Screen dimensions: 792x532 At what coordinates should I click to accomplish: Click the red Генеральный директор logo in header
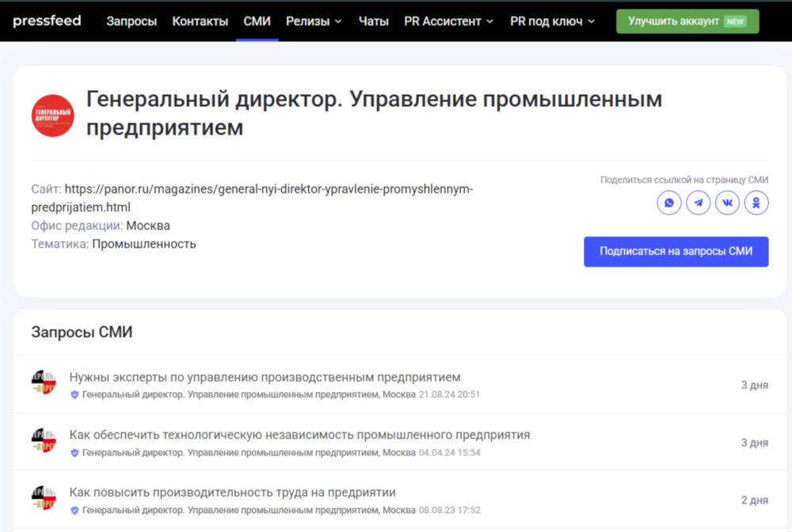52,116
